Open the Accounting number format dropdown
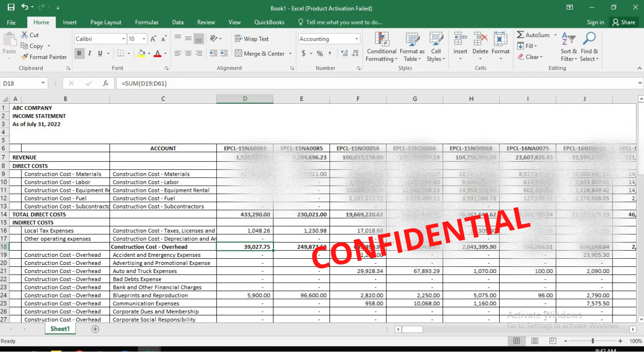Viewport: 644px width, 362px height. coord(356,39)
